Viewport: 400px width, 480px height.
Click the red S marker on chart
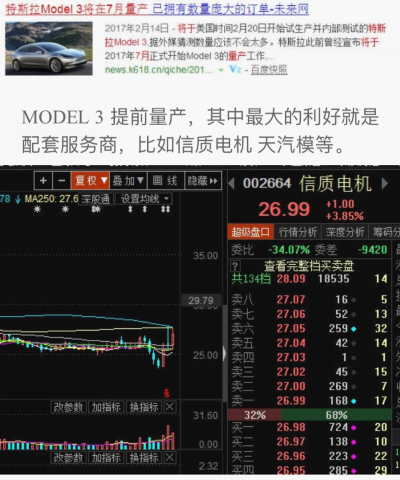[166, 393]
